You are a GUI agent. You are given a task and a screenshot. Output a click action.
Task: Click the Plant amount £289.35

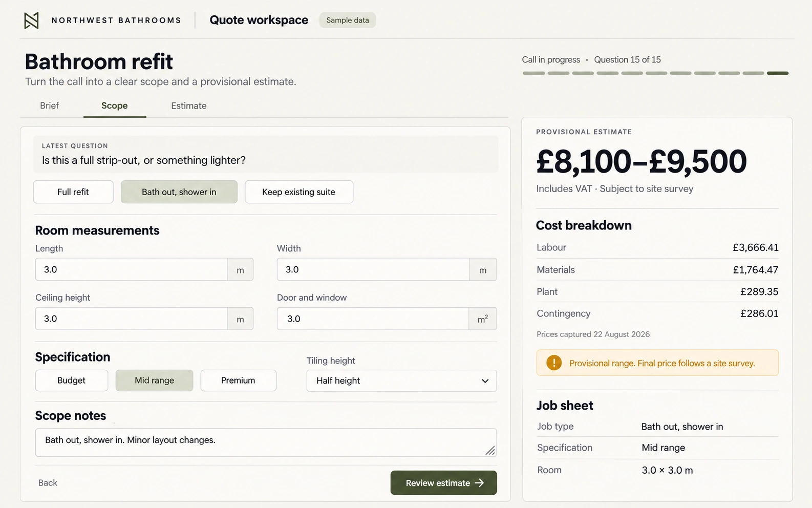click(x=759, y=291)
